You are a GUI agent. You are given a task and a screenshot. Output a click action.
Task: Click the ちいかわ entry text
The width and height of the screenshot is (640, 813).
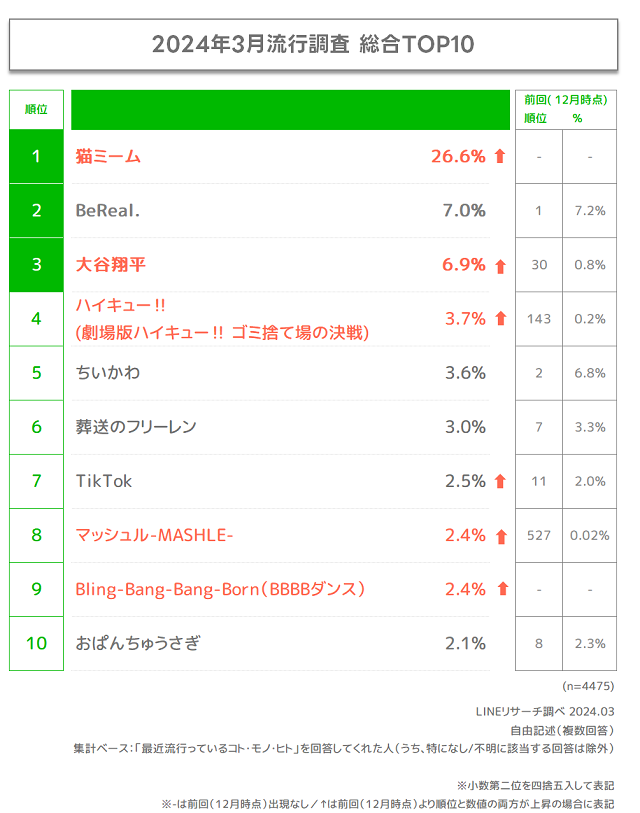(x=108, y=373)
